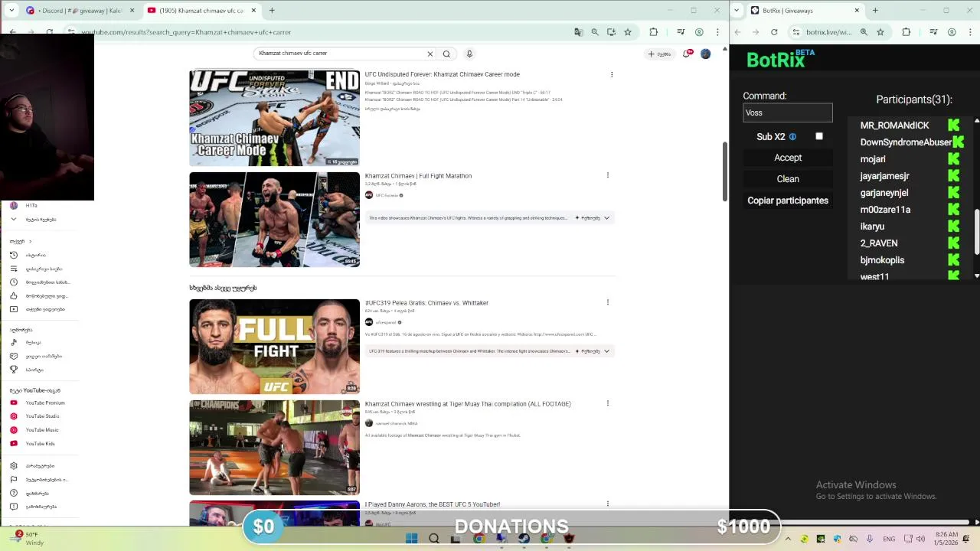
Task: Open Chrome three-dot menu in YouTube window
Action: (717, 32)
